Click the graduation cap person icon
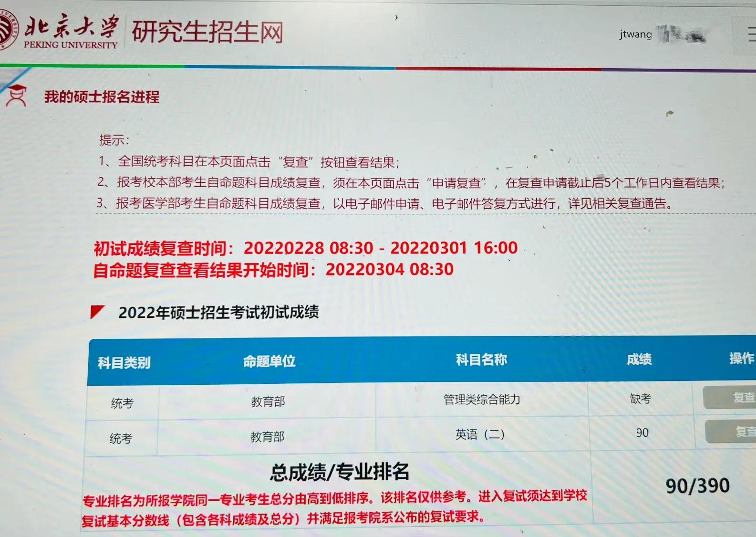This screenshot has width=756, height=537. click(16, 96)
